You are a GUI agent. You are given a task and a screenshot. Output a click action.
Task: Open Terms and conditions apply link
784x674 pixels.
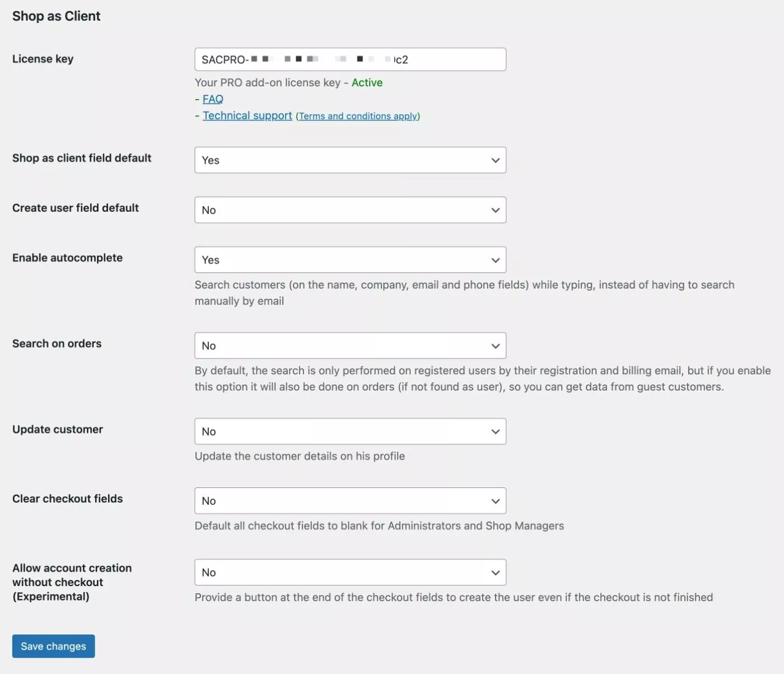pyautogui.click(x=358, y=116)
